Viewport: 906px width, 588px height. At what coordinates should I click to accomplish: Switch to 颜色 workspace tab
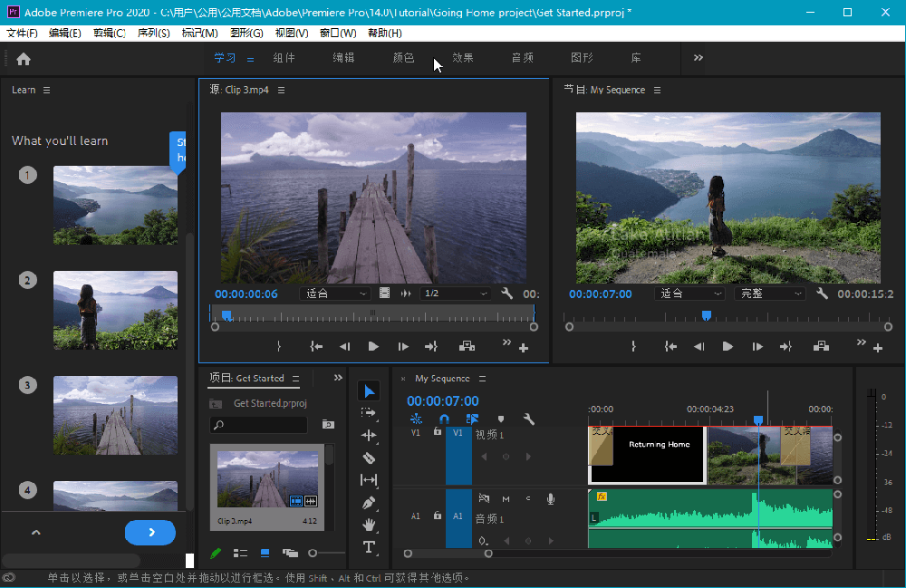coord(403,58)
